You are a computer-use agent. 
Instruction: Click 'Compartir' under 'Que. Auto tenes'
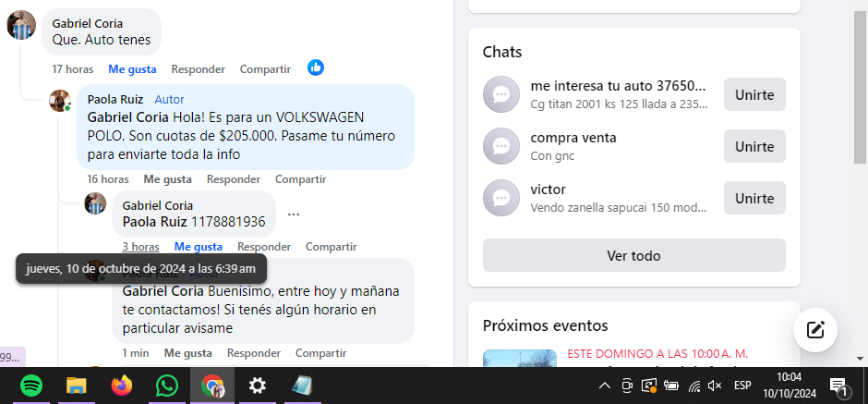265,69
